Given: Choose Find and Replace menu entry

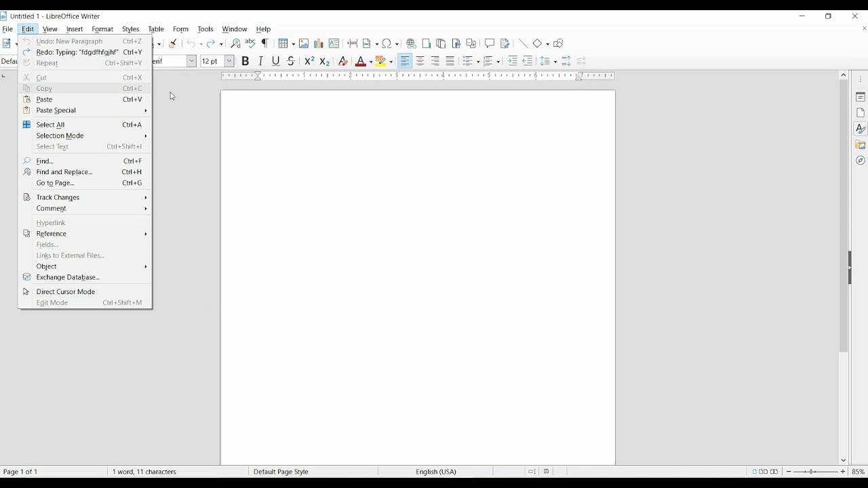Looking at the screenshot, I should pyautogui.click(x=85, y=172).
